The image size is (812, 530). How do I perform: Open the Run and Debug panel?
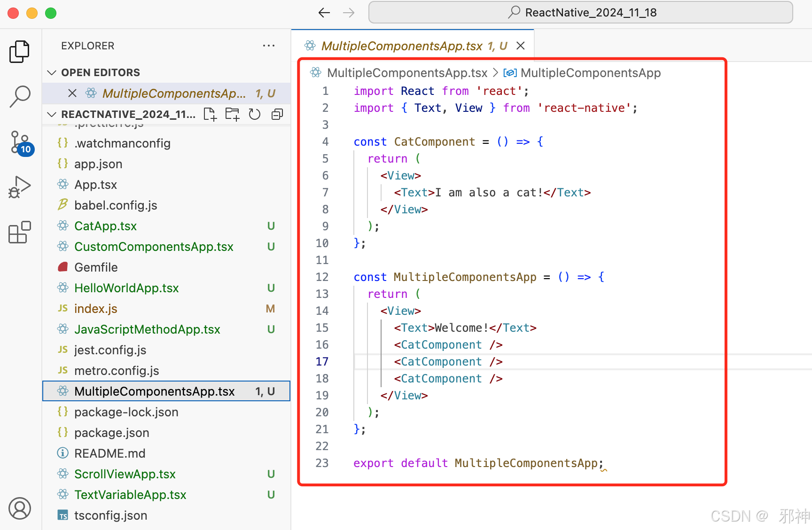(x=19, y=187)
